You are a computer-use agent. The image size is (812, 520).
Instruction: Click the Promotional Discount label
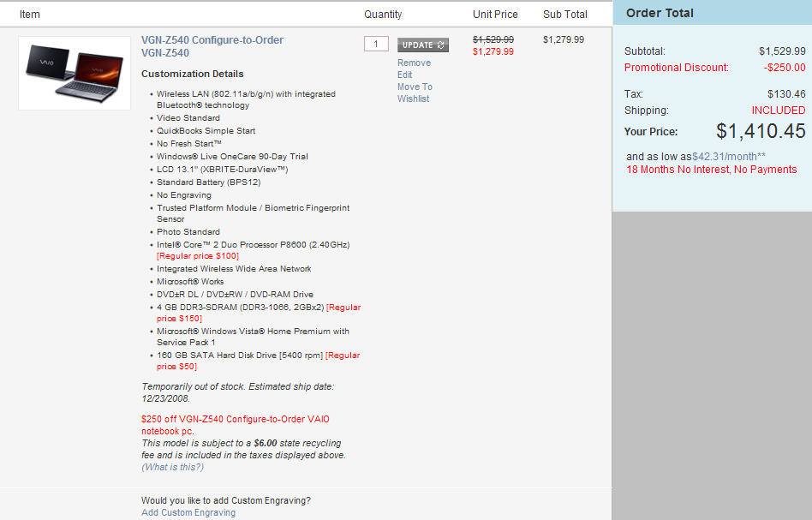(677, 68)
